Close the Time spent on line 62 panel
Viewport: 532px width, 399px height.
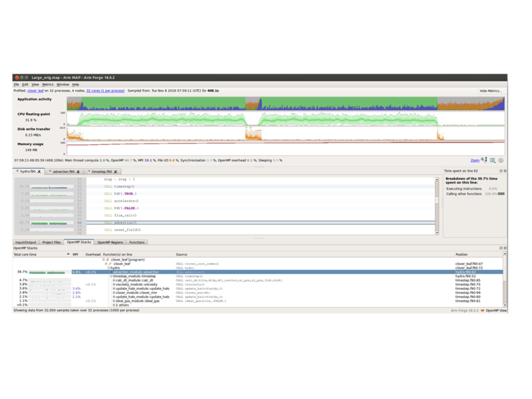click(x=505, y=171)
